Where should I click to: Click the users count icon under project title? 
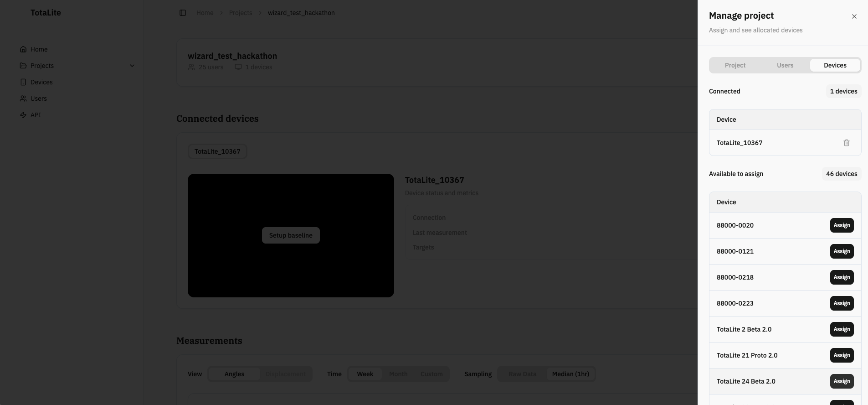[x=191, y=67]
